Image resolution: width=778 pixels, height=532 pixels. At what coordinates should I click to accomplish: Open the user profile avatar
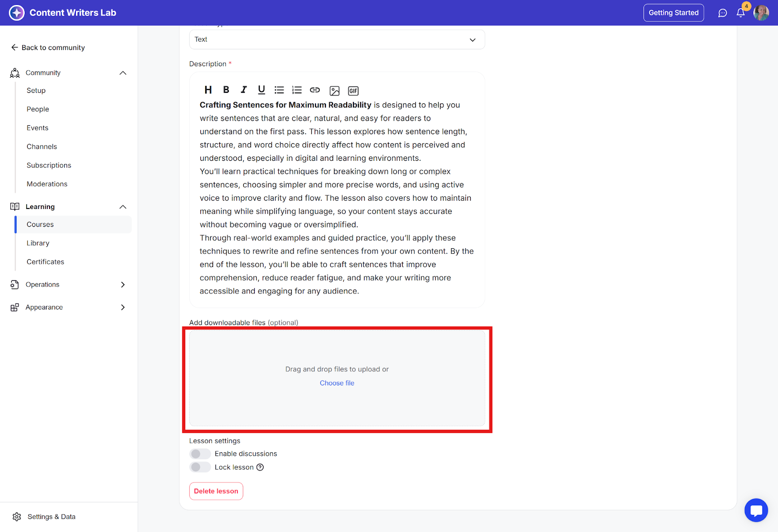click(761, 13)
